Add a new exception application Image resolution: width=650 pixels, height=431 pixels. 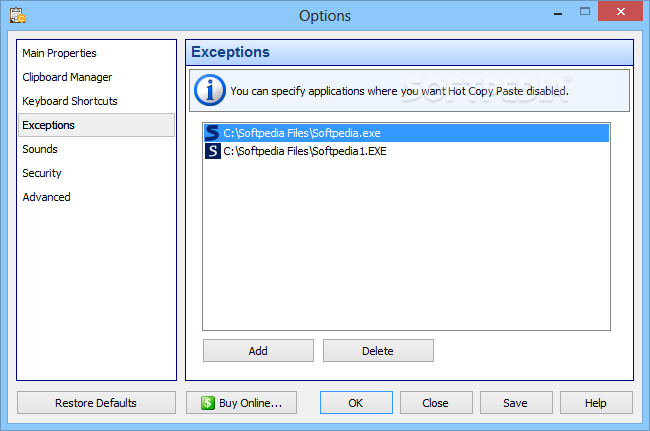click(x=258, y=351)
